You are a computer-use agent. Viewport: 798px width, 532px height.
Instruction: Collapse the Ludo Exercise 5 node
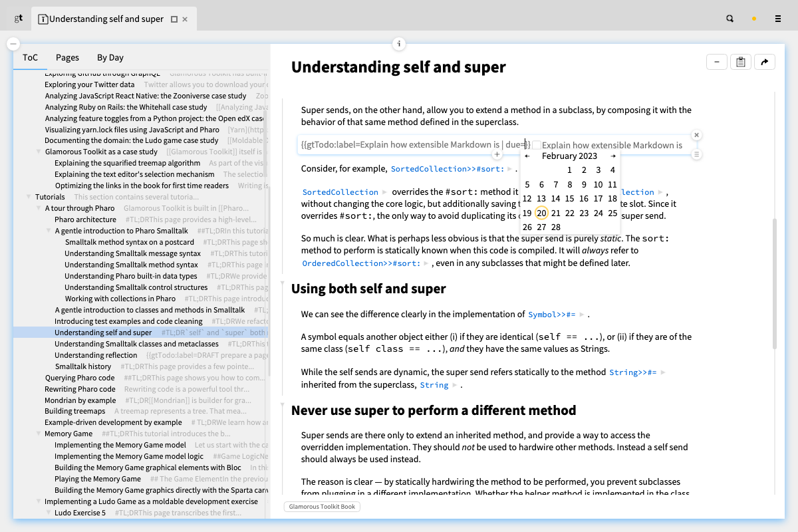[x=49, y=513]
